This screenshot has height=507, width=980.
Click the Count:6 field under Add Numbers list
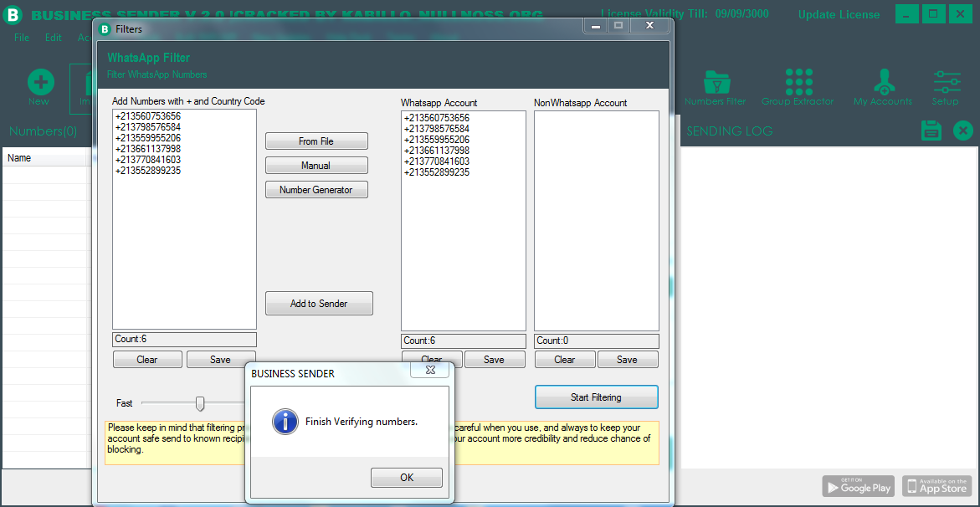[184, 340]
